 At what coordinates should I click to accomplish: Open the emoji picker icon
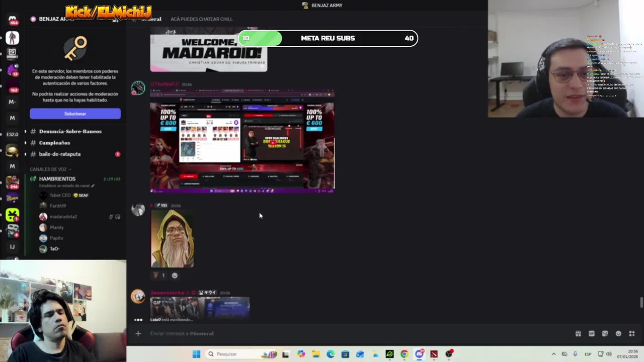pos(618,333)
